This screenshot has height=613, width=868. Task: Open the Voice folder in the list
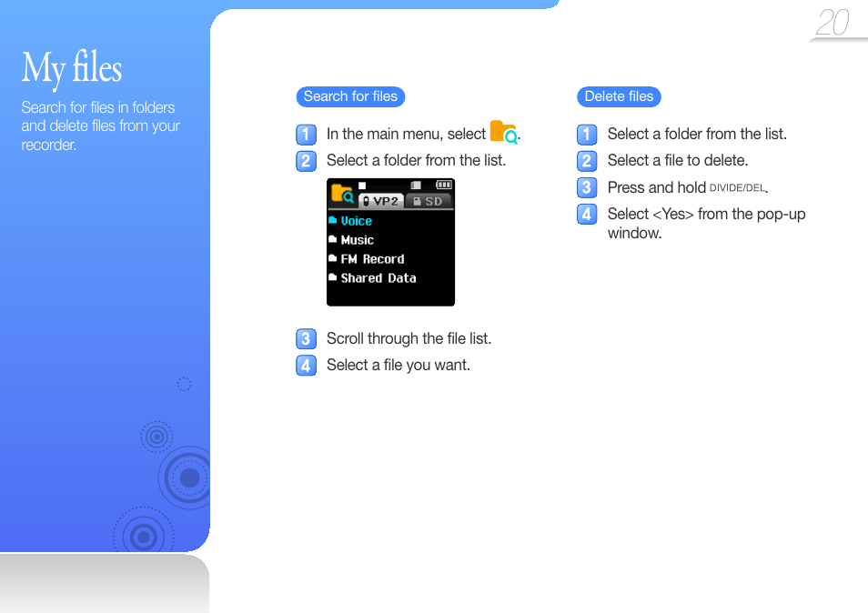350,221
